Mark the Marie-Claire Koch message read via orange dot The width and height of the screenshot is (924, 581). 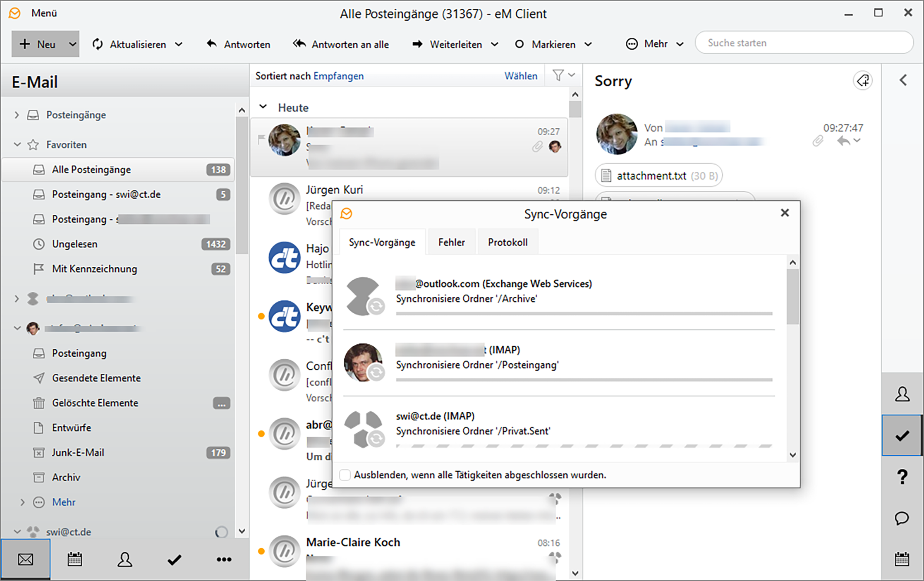[261, 551]
